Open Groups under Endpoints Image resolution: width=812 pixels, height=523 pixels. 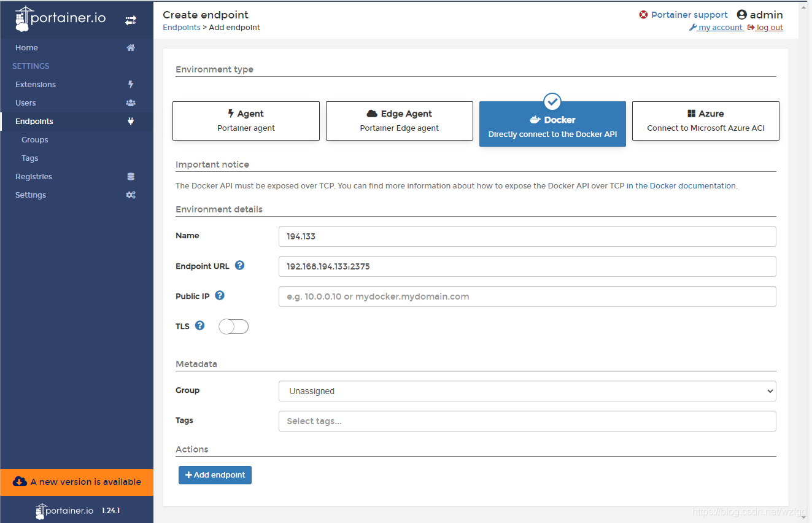pos(77,139)
